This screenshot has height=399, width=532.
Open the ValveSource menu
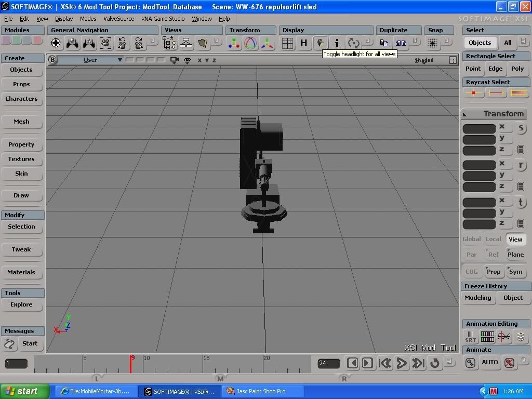(119, 19)
